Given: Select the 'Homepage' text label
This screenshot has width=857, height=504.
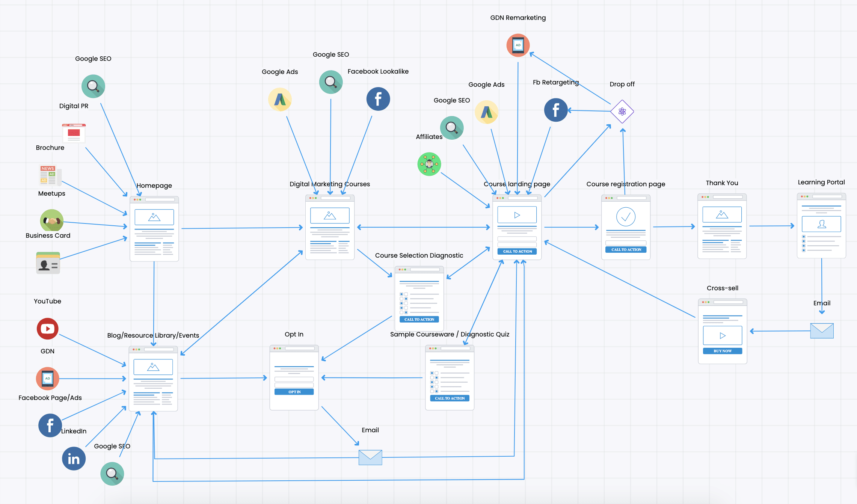Looking at the screenshot, I should (154, 186).
